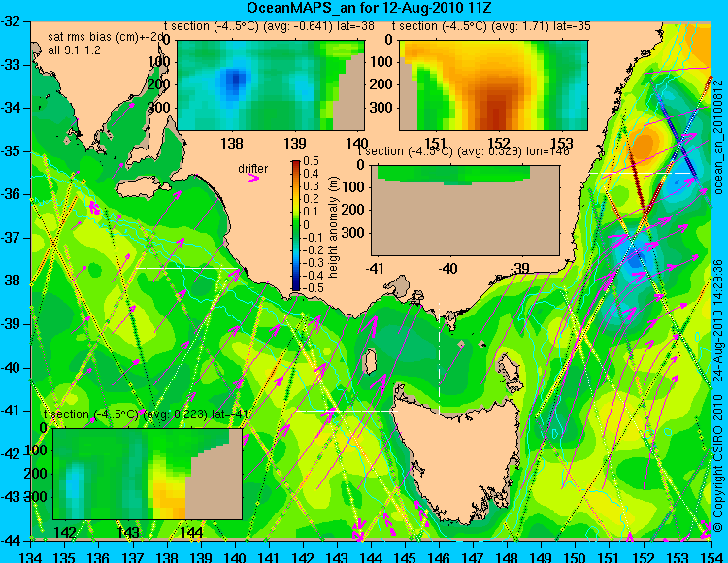The width and height of the screenshot is (728, 563).
Task: Click the 0.5 value on the colorbar
Action: (x=311, y=161)
